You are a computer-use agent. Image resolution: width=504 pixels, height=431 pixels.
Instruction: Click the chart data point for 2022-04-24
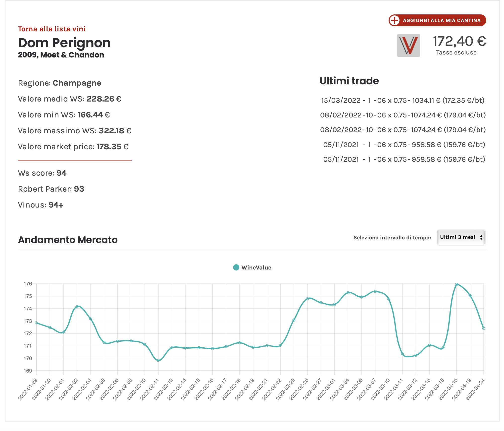(x=484, y=328)
